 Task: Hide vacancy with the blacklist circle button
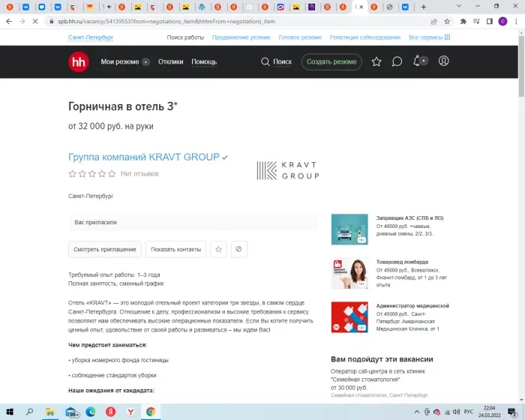238,249
